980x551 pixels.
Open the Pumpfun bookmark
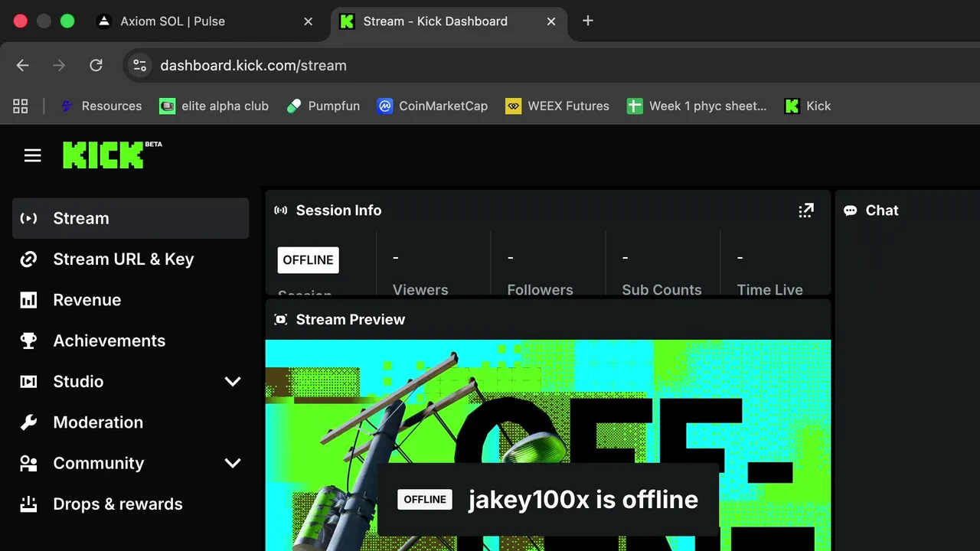click(323, 106)
